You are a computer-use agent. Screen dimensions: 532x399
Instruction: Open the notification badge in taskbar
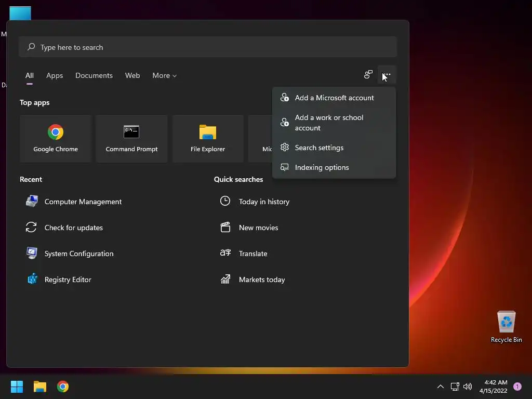click(x=517, y=387)
